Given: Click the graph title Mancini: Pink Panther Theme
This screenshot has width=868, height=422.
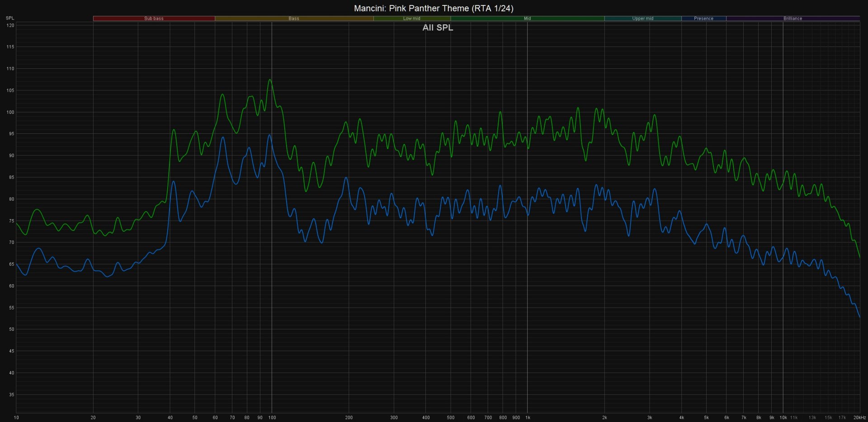Looking at the screenshot, I should 434,8.
